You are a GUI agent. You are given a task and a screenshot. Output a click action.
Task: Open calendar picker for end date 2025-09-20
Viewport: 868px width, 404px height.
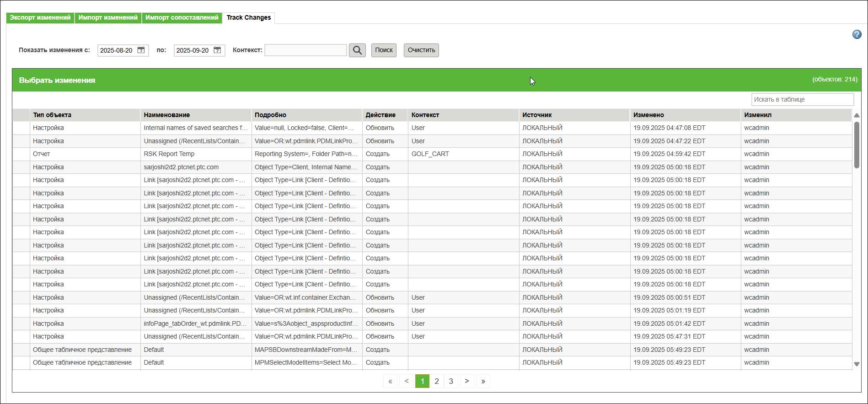point(217,50)
